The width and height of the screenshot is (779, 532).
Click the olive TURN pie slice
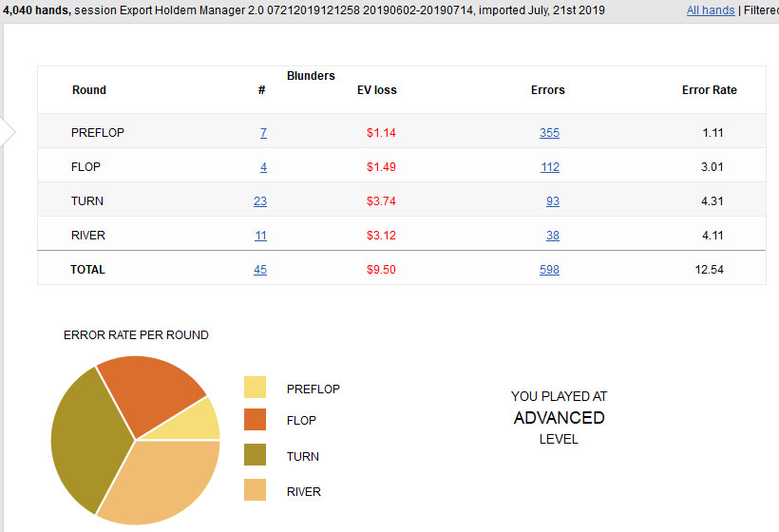89,440
